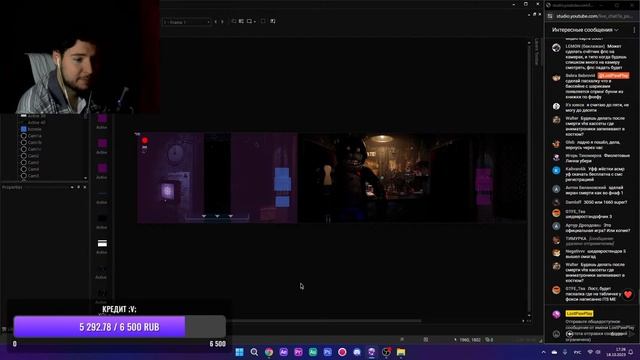Click LostPawPlay channel name badge
Viewport: 640px width, 360px height.
(579, 313)
